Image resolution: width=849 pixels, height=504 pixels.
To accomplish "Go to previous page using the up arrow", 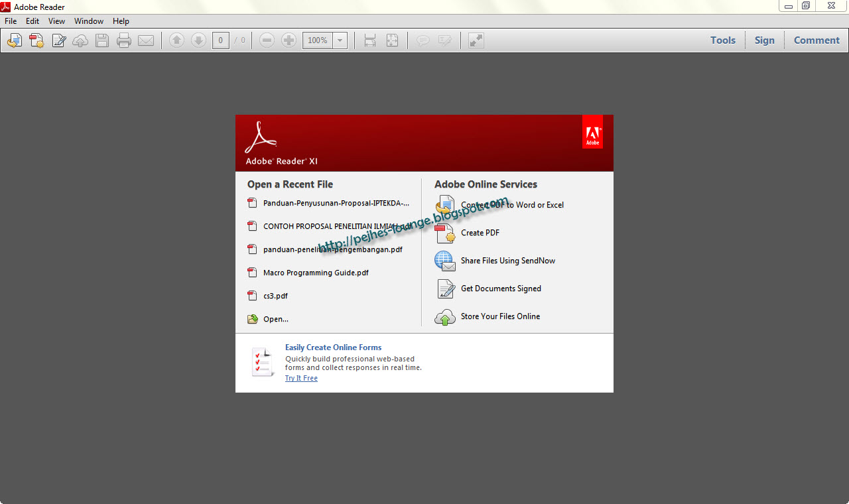I will coord(176,40).
